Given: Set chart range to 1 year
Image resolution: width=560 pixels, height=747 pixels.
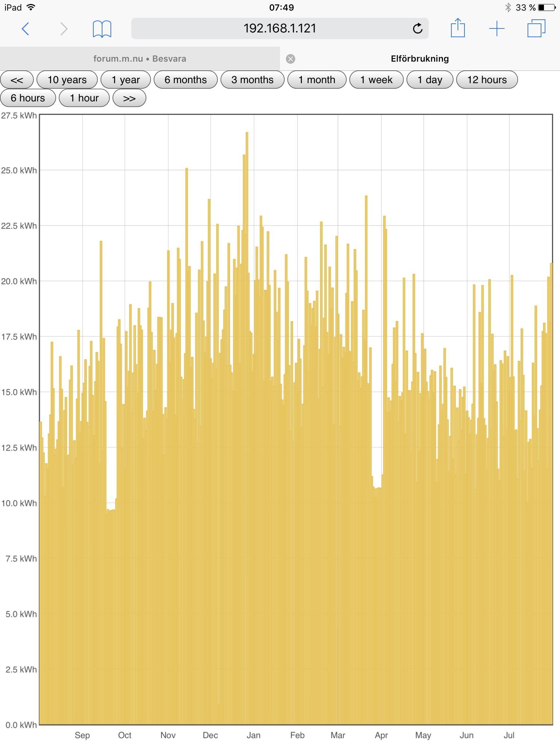Looking at the screenshot, I should point(125,80).
